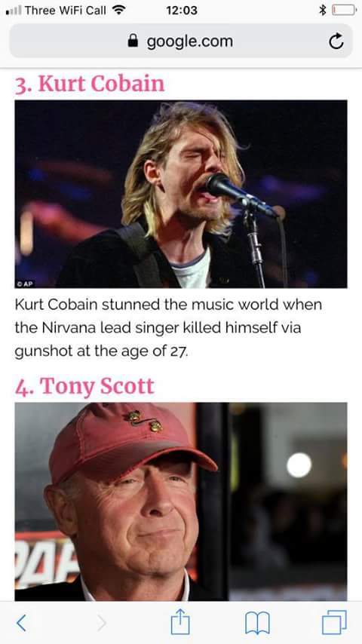Tap the '4. Tony Scott' heading
This screenshot has height=644, width=362.
point(84,386)
